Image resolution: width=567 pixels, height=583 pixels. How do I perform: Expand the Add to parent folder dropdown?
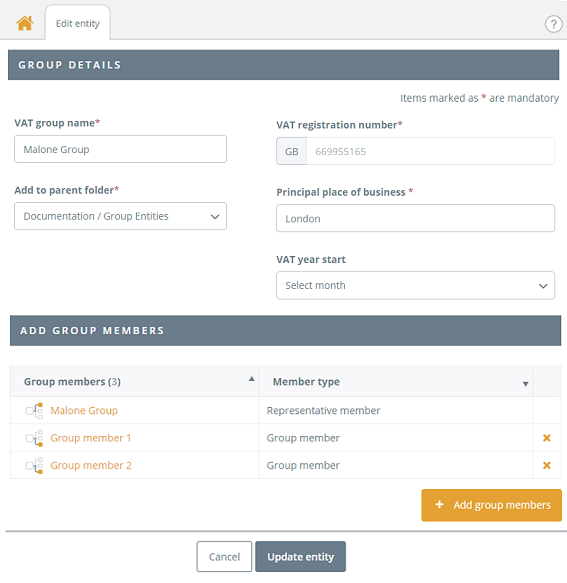[x=120, y=216]
